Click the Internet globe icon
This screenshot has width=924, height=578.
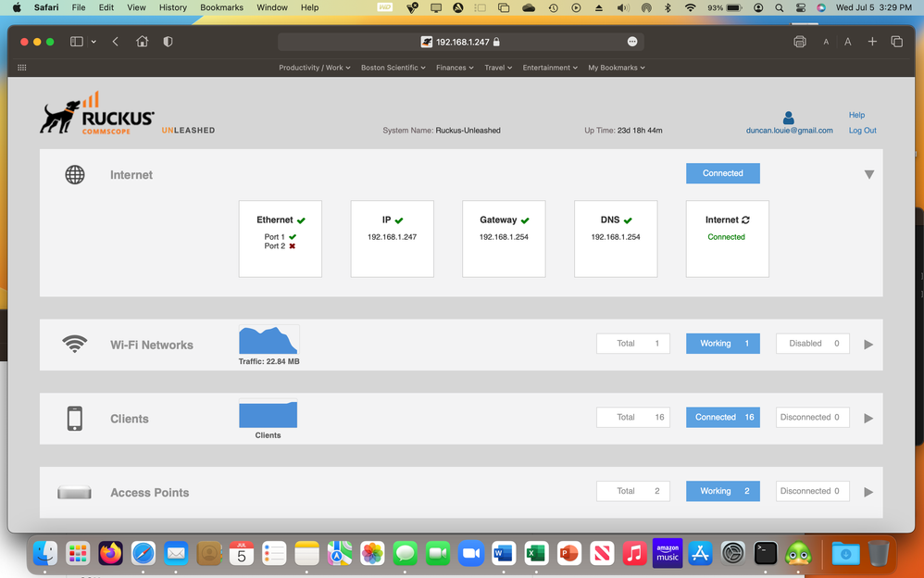coord(75,175)
